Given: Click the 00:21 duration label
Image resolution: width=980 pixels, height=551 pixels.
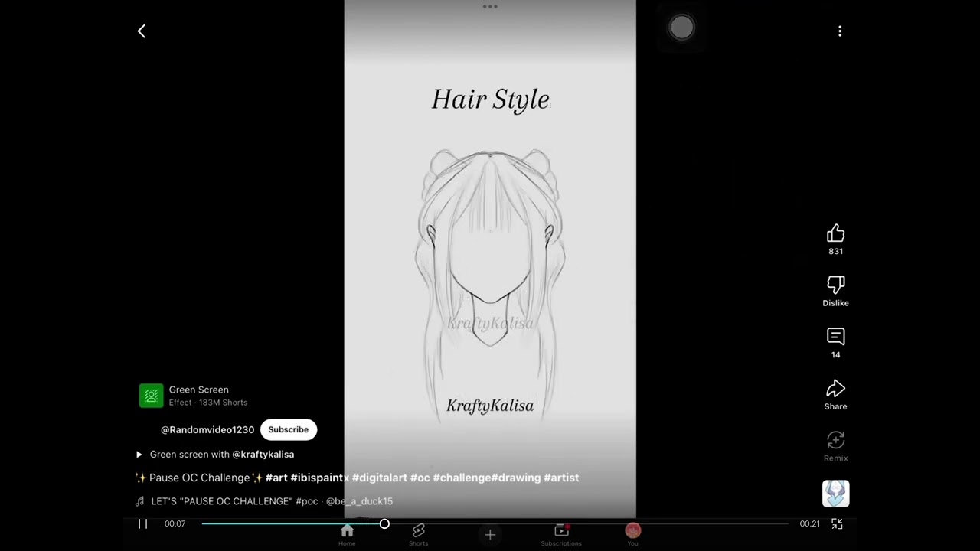Looking at the screenshot, I should click(809, 523).
